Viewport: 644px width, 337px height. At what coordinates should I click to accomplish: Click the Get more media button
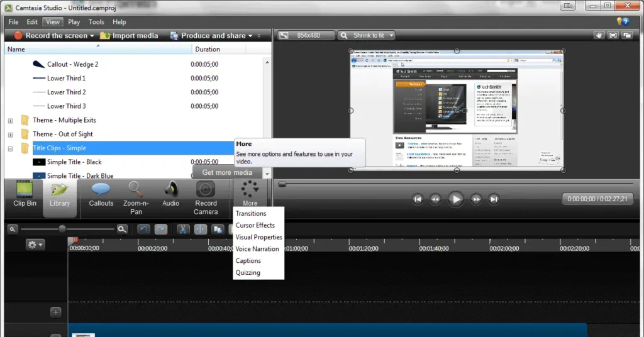pos(227,172)
